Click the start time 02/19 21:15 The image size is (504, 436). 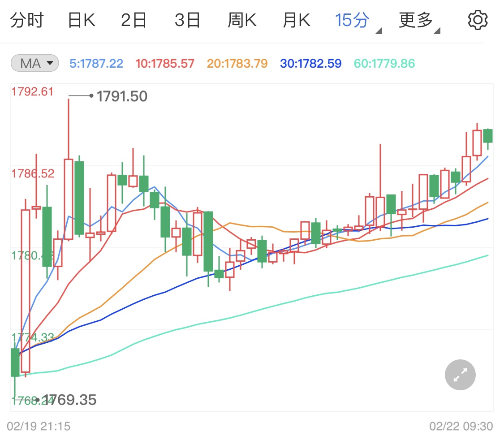pyautogui.click(x=39, y=426)
